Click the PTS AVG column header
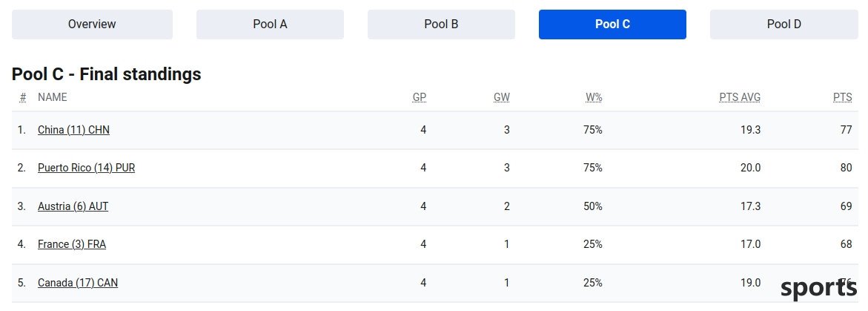Screen dimensions: 868x311 tap(740, 97)
